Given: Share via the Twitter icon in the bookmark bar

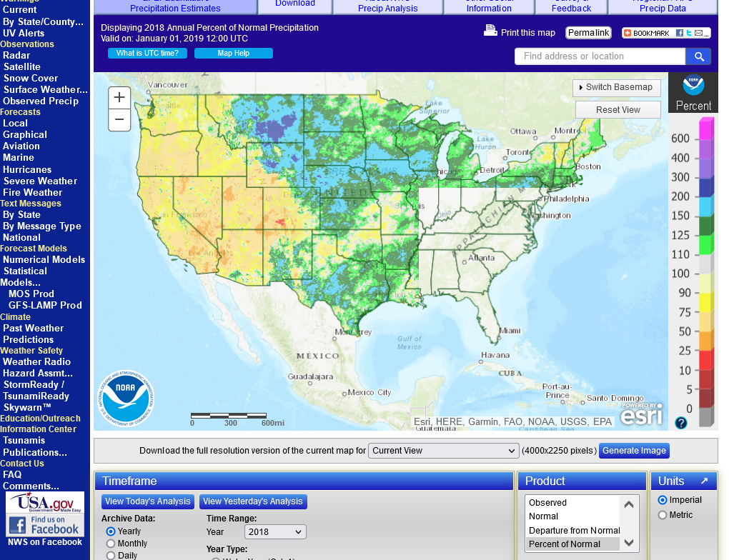Looking at the screenshot, I should [689, 33].
